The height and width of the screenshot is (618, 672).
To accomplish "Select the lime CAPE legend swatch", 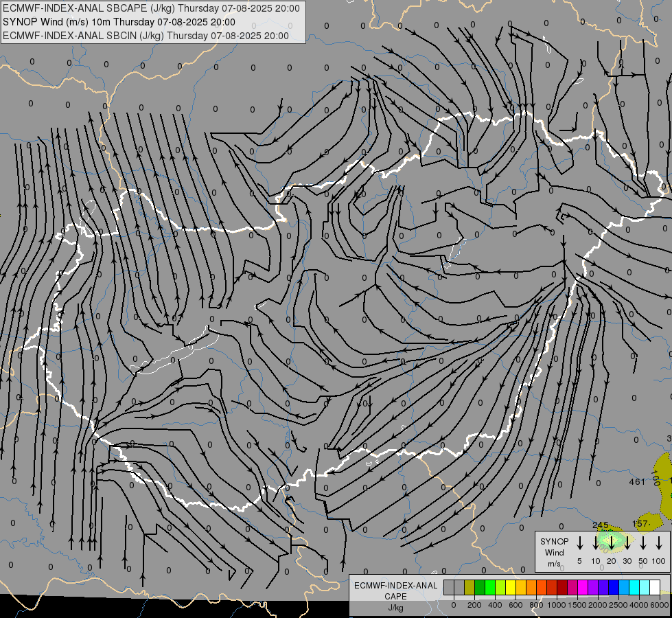I will click(500, 587).
